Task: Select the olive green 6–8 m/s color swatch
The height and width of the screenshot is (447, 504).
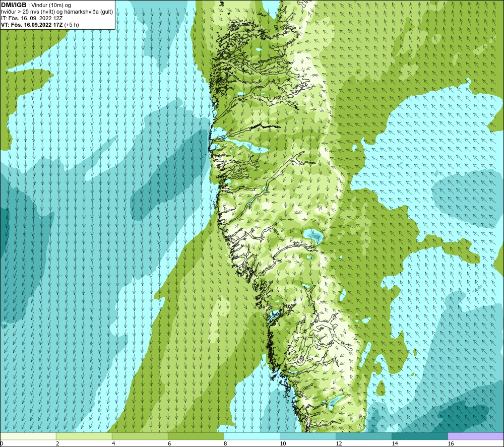Action: coord(196,436)
